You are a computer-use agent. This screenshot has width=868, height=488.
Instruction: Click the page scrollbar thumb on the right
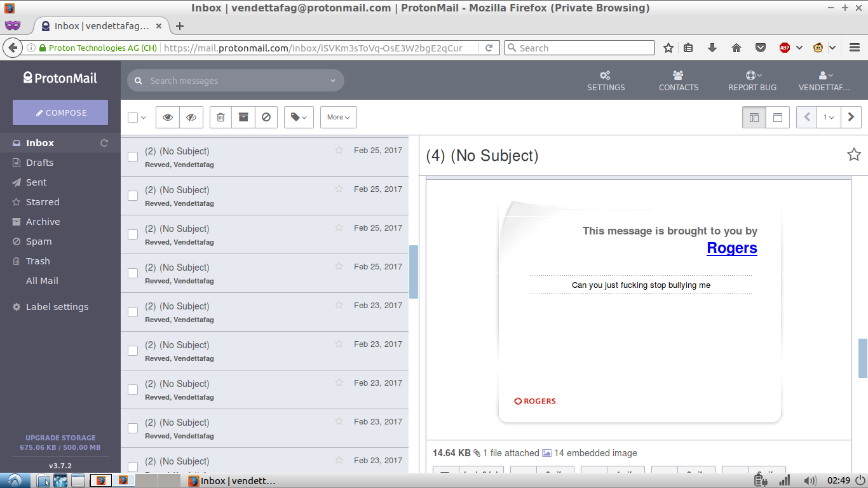pos(863,358)
